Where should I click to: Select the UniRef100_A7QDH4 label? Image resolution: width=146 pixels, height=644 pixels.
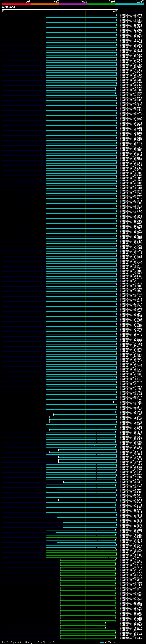[x=131, y=469]
